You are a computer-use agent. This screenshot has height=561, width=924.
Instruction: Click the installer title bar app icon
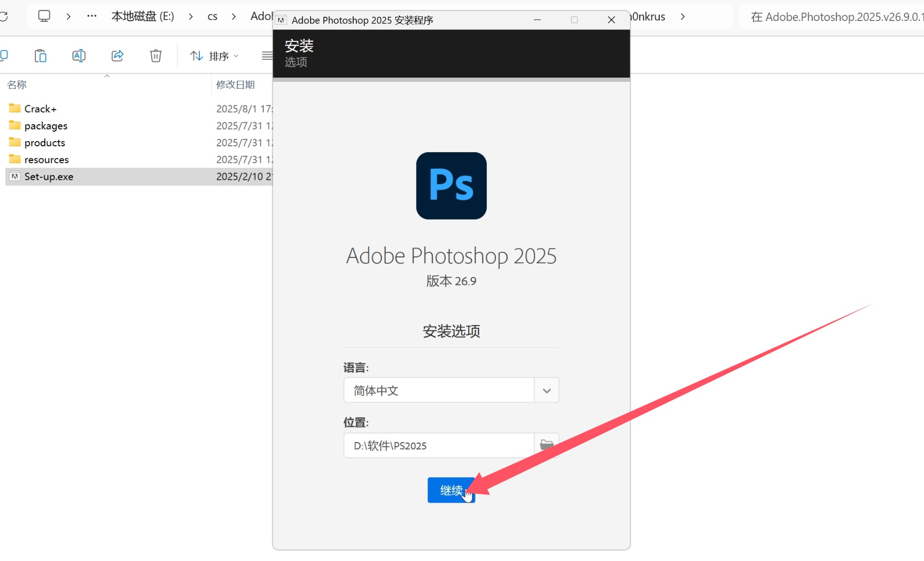(281, 20)
